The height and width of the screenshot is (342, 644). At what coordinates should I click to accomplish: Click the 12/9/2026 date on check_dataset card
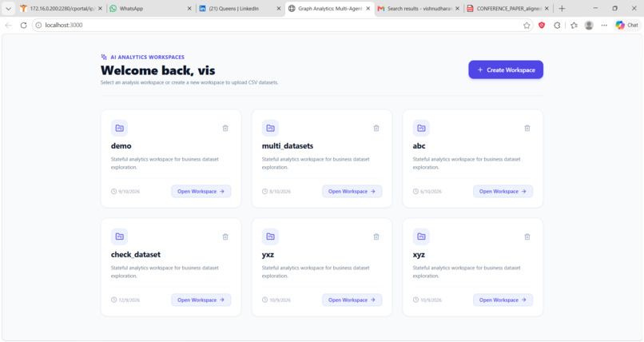click(x=129, y=300)
